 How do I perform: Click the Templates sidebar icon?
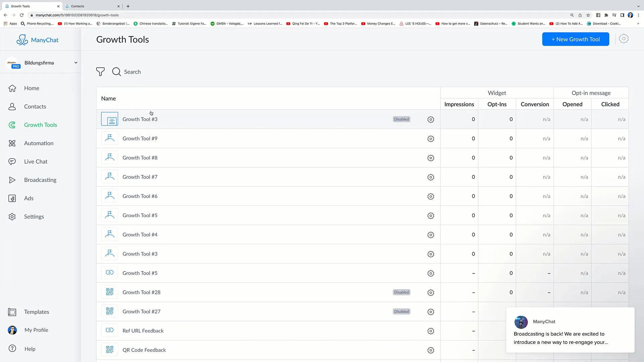tap(12, 312)
